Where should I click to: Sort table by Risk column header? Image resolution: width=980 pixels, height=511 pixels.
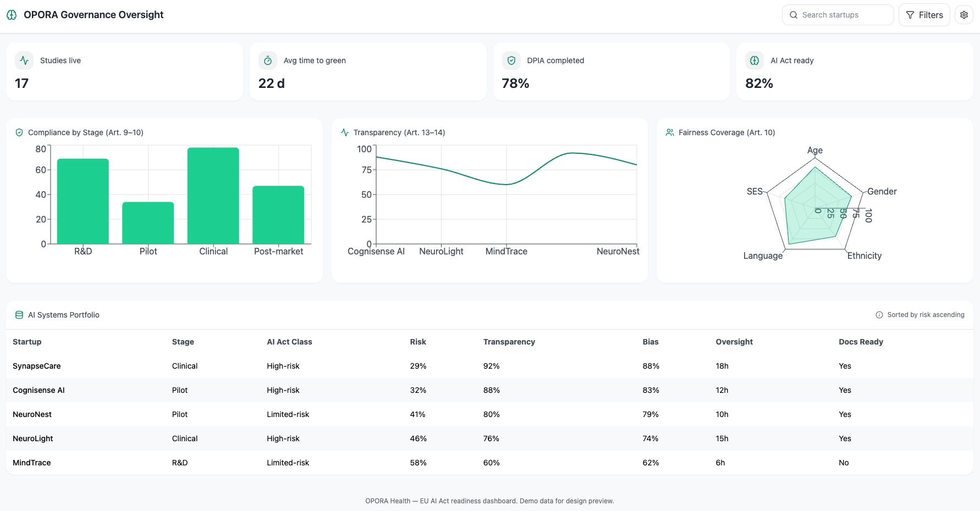(418, 342)
